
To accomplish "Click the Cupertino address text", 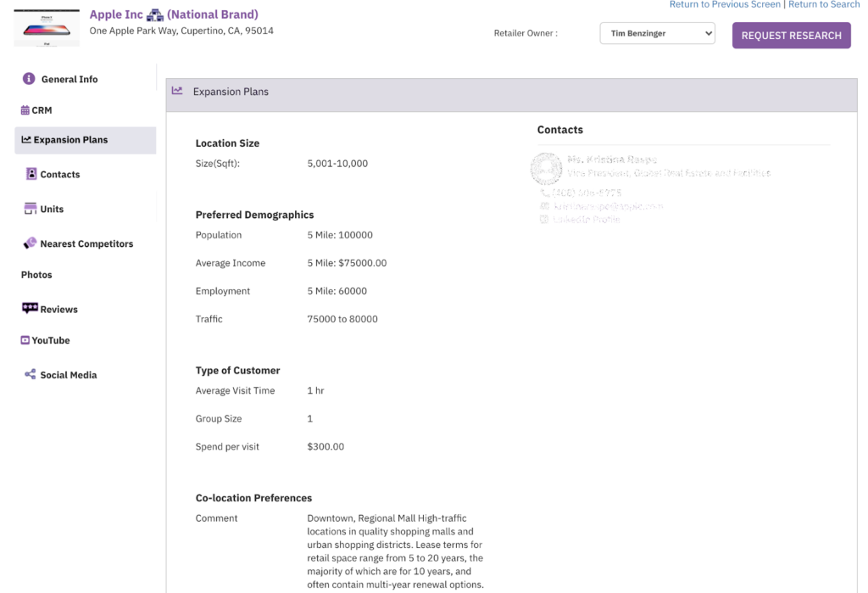I will pyautogui.click(x=181, y=31).
